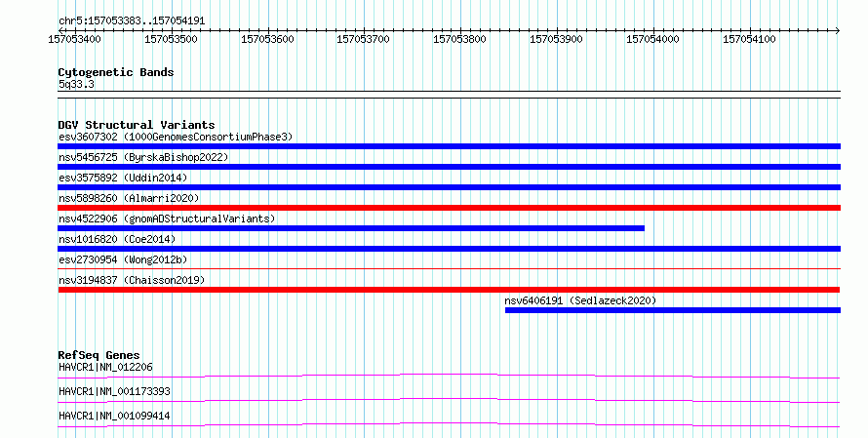Click the magenta line under HAVCR1|NM_001173393
Viewport: 868px width, 438px height.
coord(449,400)
